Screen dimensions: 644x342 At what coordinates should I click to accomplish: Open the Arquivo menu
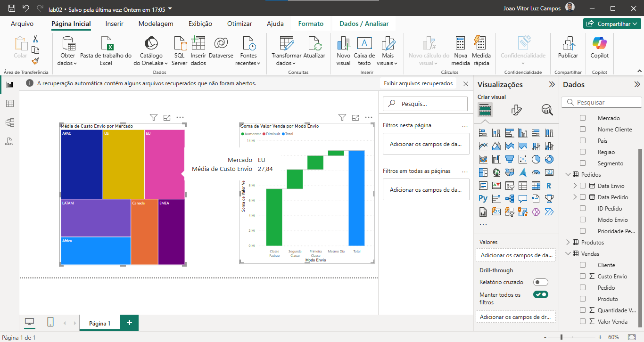tap(22, 24)
